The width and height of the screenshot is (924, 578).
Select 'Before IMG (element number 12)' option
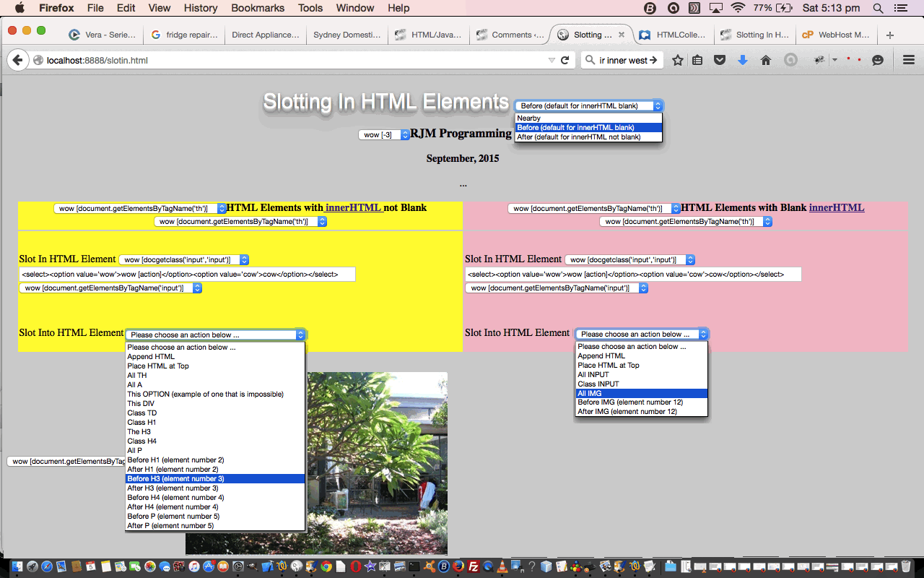629,402
